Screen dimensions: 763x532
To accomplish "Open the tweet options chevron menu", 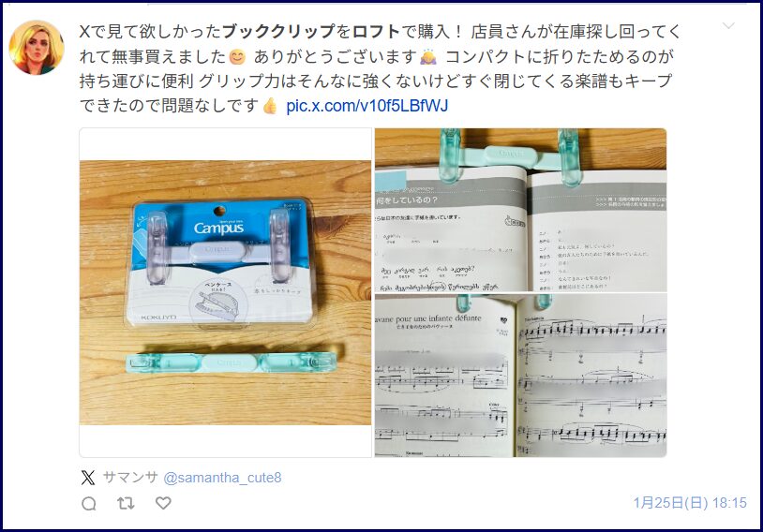I will point(728,26).
